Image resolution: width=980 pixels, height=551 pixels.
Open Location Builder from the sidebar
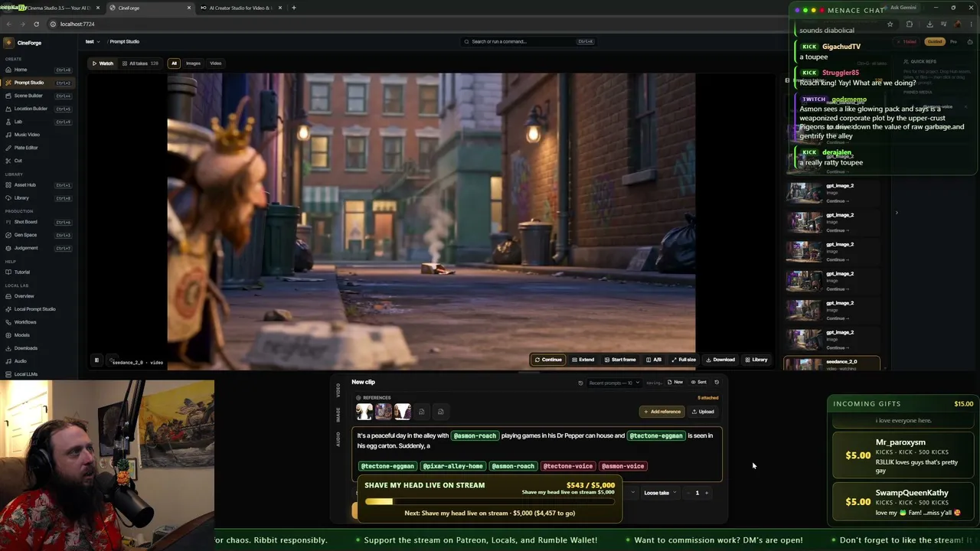tap(38, 109)
